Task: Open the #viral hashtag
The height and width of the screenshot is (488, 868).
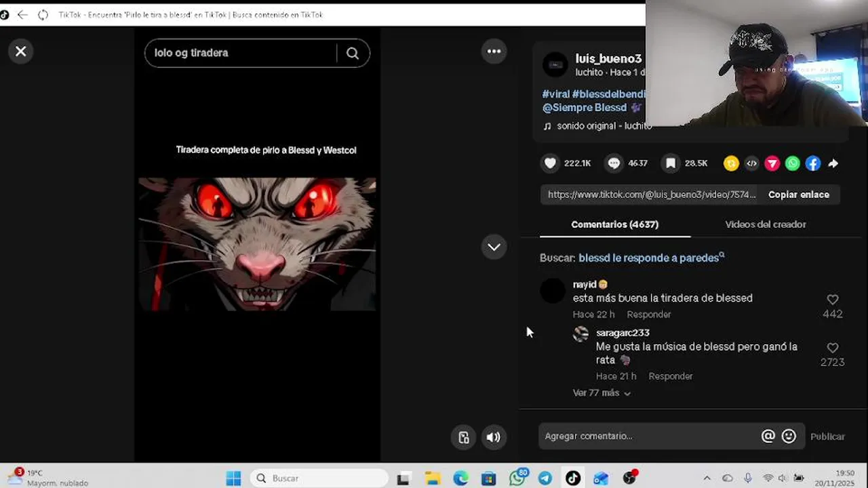Action: tap(555, 94)
